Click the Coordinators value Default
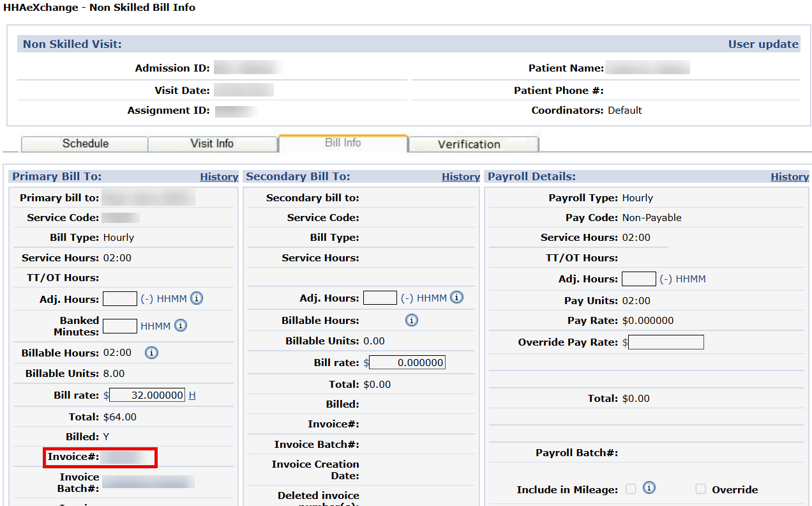Screen dimensions: 812x506 [625, 111]
